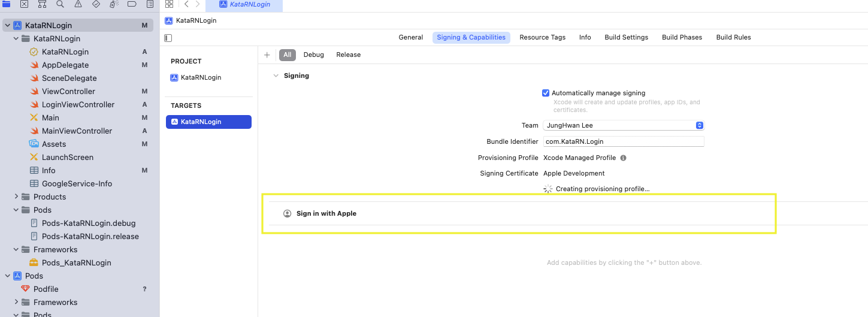Open Main storyboard file
The width and height of the screenshot is (868, 317).
pyautogui.click(x=50, y=117)
